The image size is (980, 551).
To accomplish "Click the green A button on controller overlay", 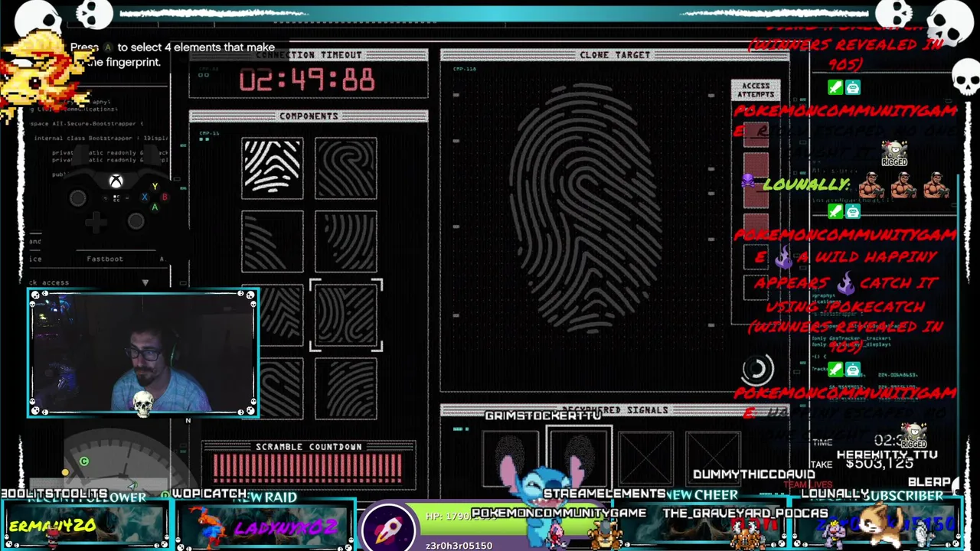I will click(155, 207).
